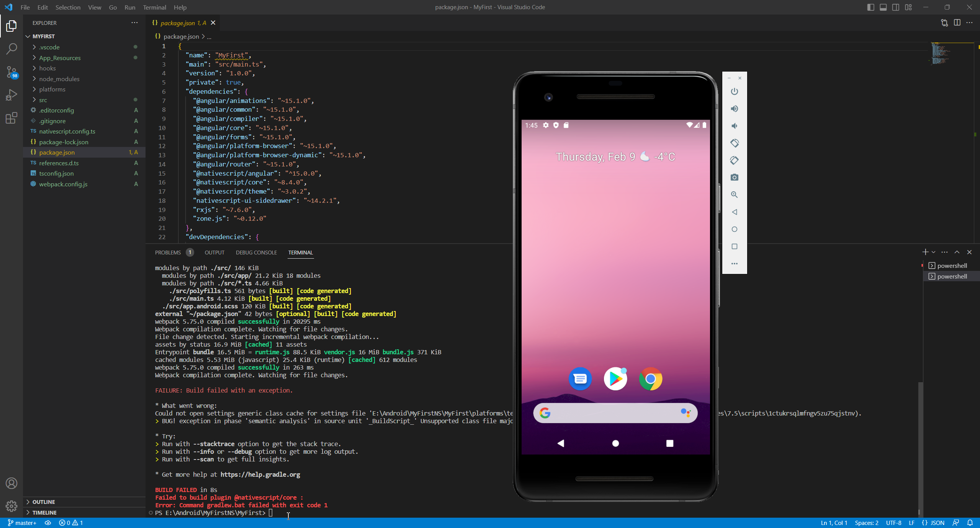
Task: Expand the OUTLINE section
Action: [x=44, y=502]
